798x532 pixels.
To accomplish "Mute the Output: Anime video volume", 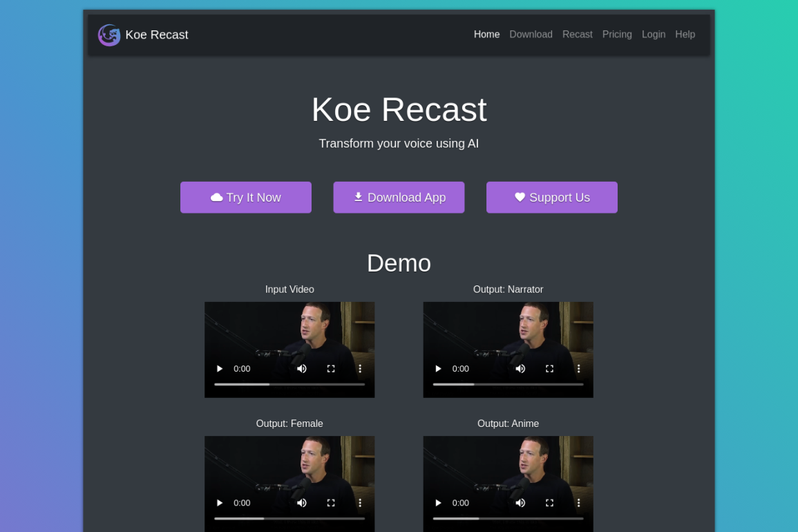I will [520, 503].
